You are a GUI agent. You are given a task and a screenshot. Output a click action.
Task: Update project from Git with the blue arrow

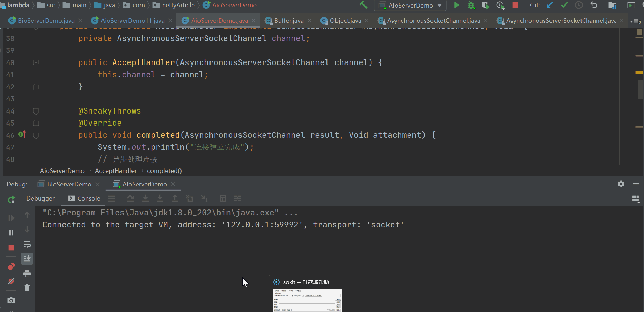(x=549, y=5)
